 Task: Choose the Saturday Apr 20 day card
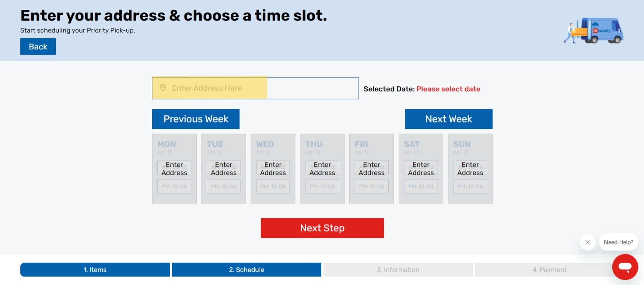click(421, 169)
